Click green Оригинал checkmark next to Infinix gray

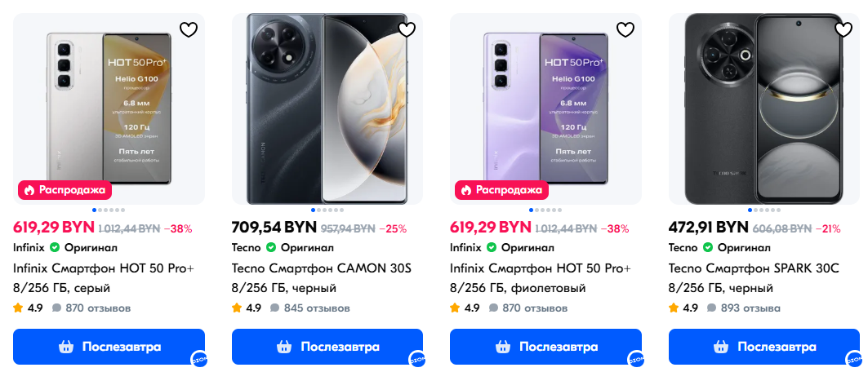click(x=55, y=248)
